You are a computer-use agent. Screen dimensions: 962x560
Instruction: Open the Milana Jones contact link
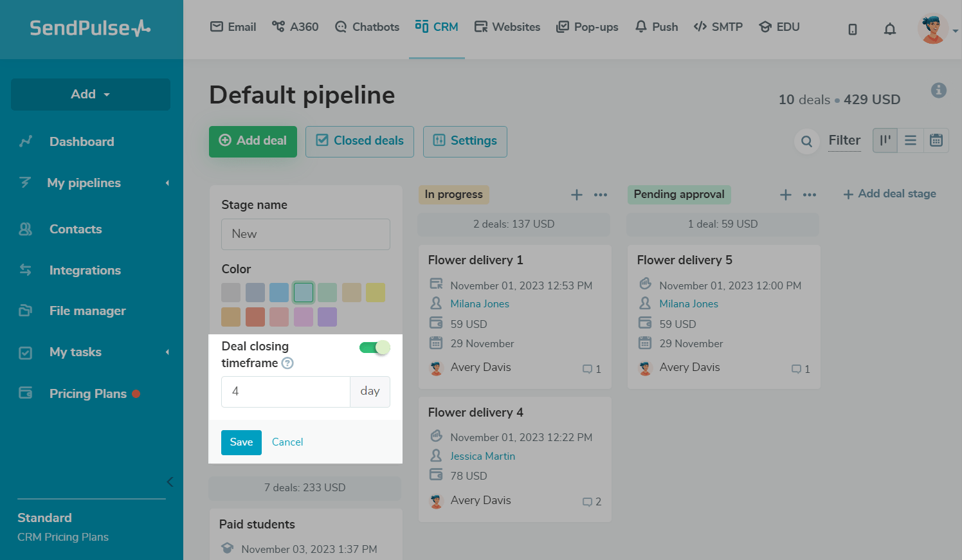480,304
